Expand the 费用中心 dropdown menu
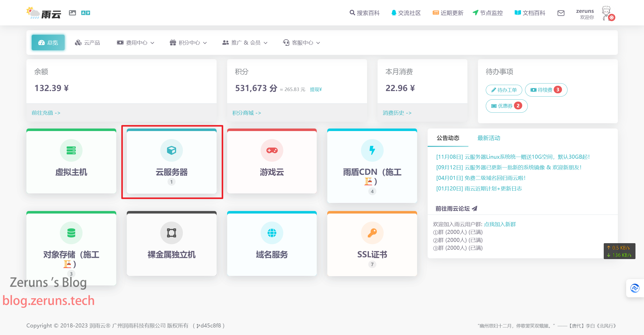 tap(136, 43)
